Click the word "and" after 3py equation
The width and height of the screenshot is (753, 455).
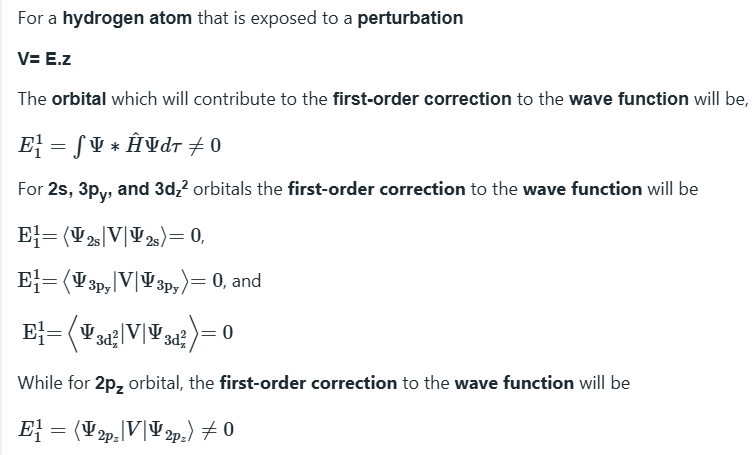coord(246,281)
